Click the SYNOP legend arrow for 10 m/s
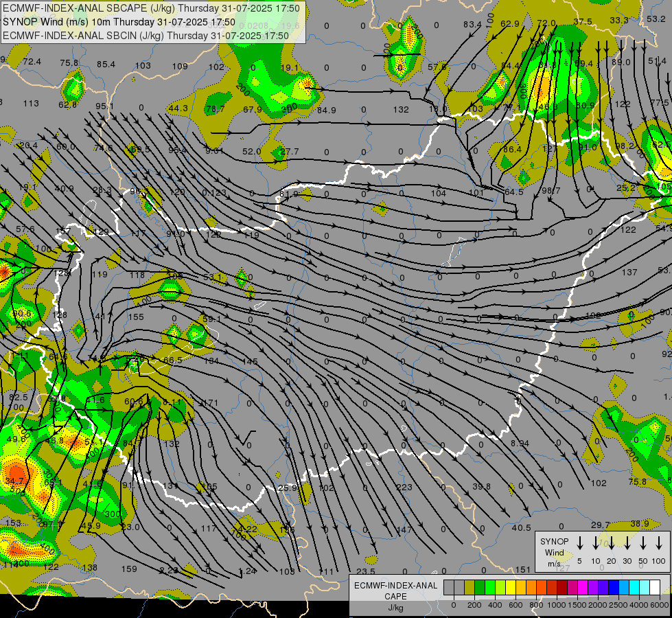 (596, 543)
